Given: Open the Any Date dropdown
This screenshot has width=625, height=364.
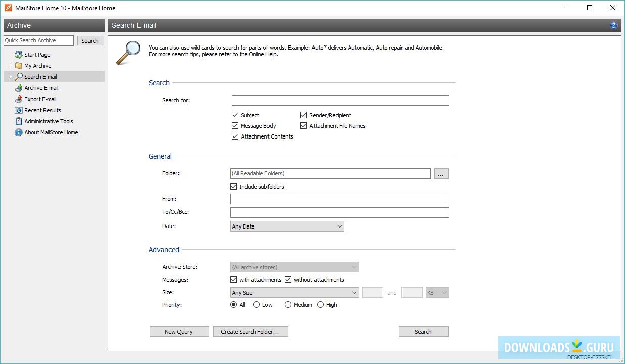Looking at the screenshot, I should (287, 226).
